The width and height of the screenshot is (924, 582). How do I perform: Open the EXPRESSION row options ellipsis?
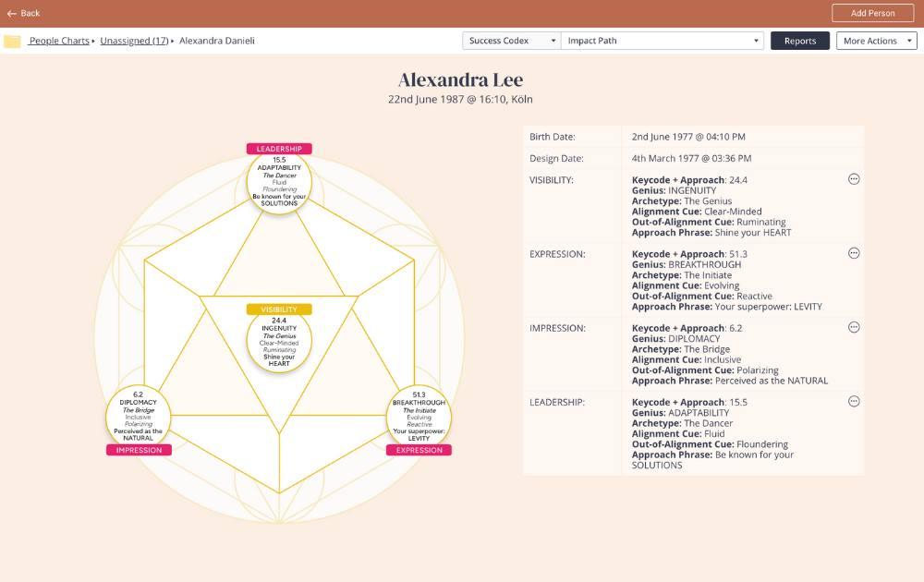[854, 253]
